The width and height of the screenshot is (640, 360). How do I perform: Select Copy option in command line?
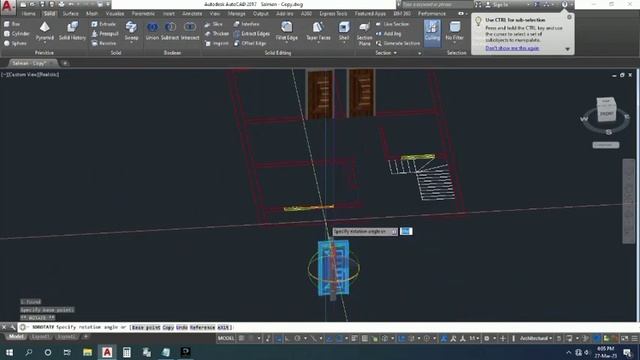tap(168, 327)
